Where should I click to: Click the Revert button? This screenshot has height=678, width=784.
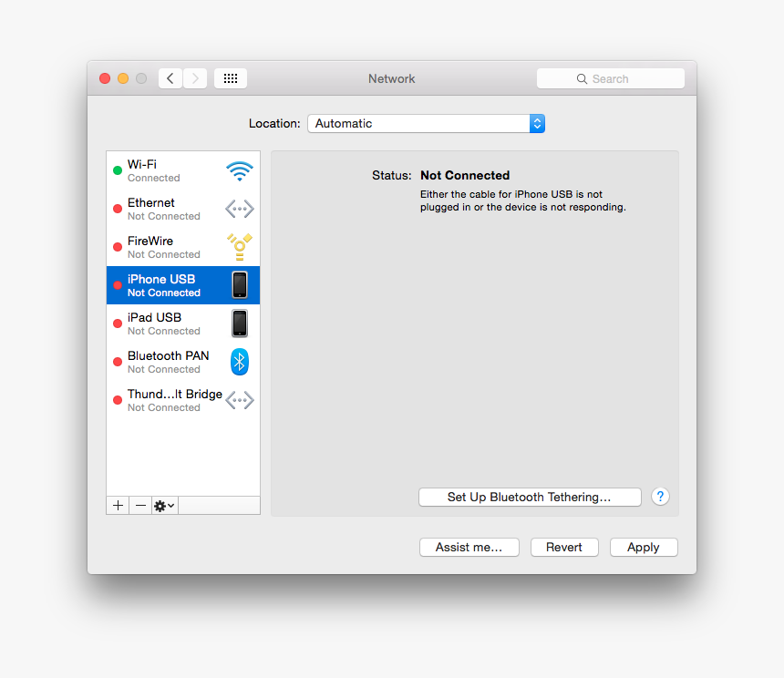click(x=564, y=547)
